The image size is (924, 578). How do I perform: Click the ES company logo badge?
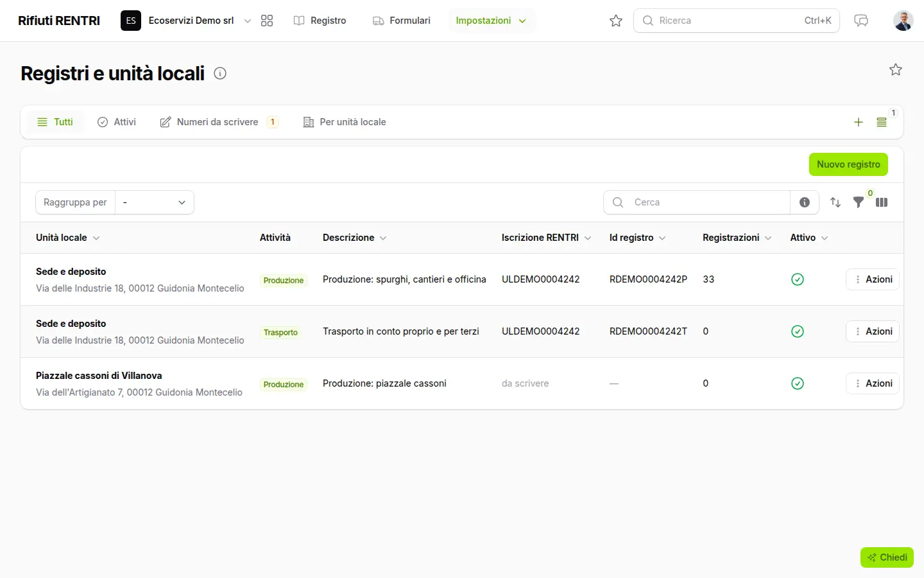click(131, 21)
